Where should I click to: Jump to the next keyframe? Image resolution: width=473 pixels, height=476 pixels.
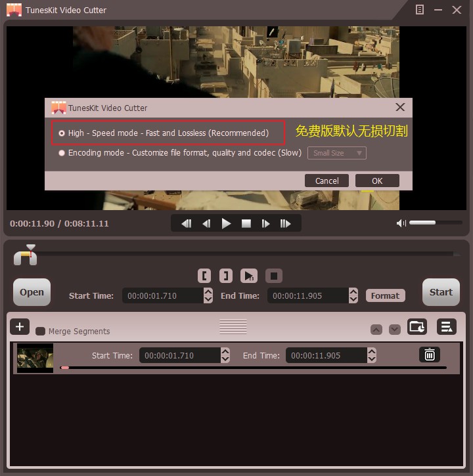[x=285, y=224]
